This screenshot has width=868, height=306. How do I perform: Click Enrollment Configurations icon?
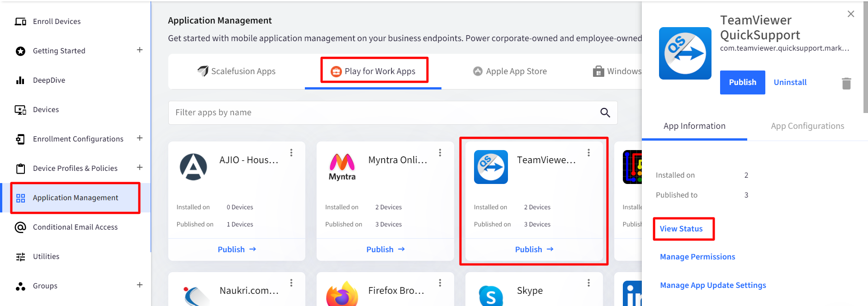[x=20, y=139]
